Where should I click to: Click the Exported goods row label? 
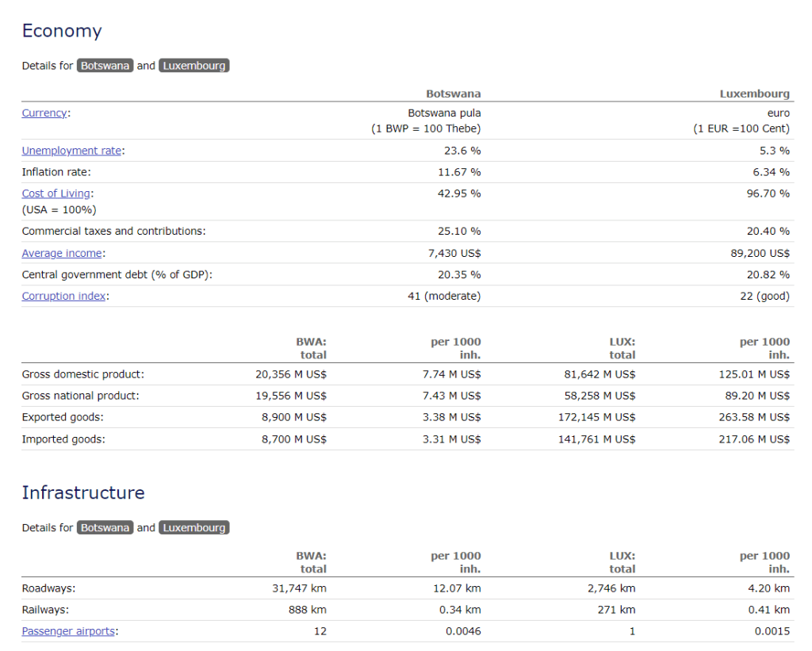click(63, 417)
